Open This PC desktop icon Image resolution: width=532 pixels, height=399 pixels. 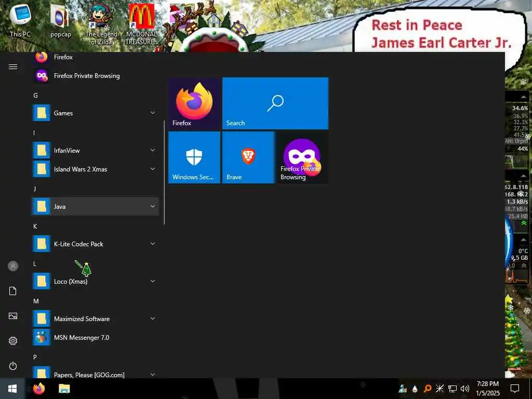(x=20, y=20)
